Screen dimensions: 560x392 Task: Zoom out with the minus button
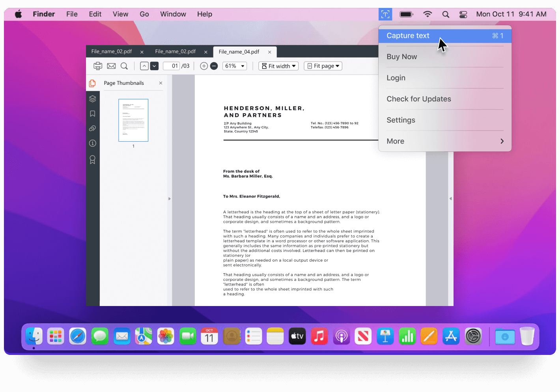[214, 66]
